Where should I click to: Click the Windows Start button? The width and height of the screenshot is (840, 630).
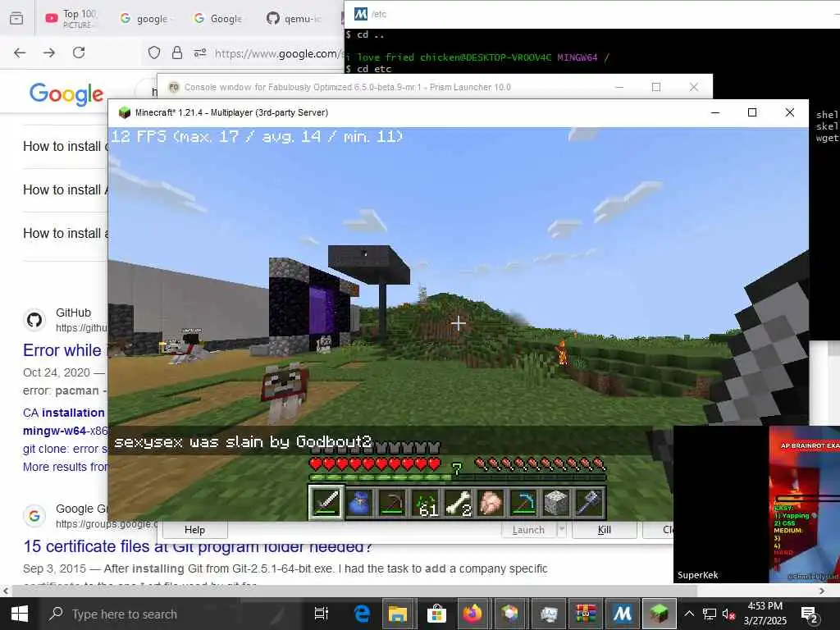[x=20, y=614]
